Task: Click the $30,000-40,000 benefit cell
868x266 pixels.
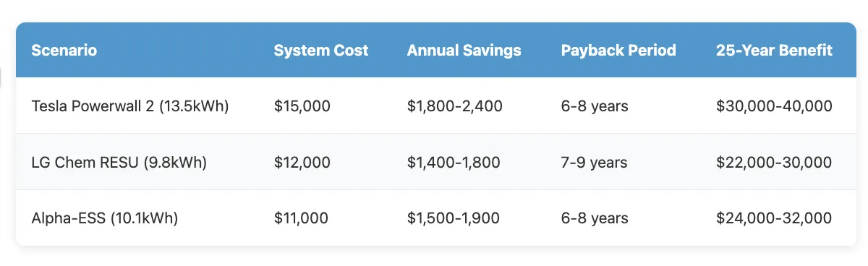Action: [x=774, y=106]
